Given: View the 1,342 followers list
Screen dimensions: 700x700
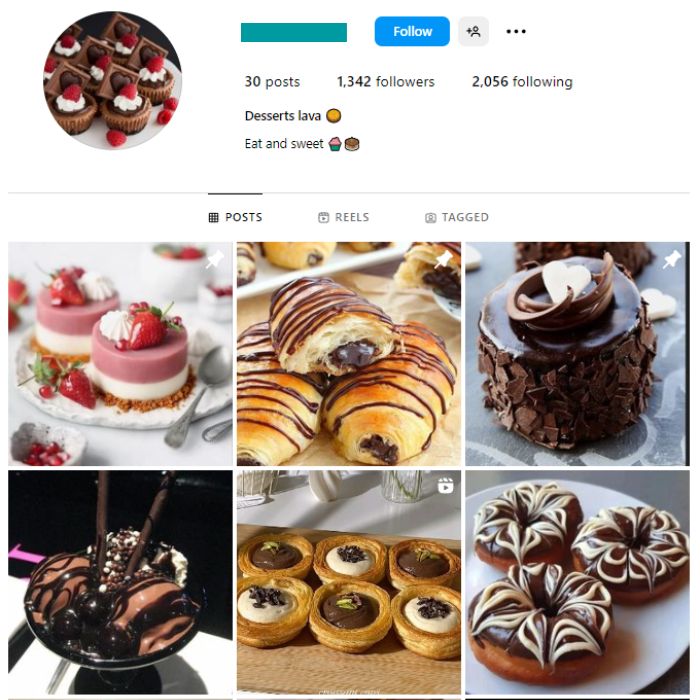Looking at the screenshot, I should (x=385, y=82).
